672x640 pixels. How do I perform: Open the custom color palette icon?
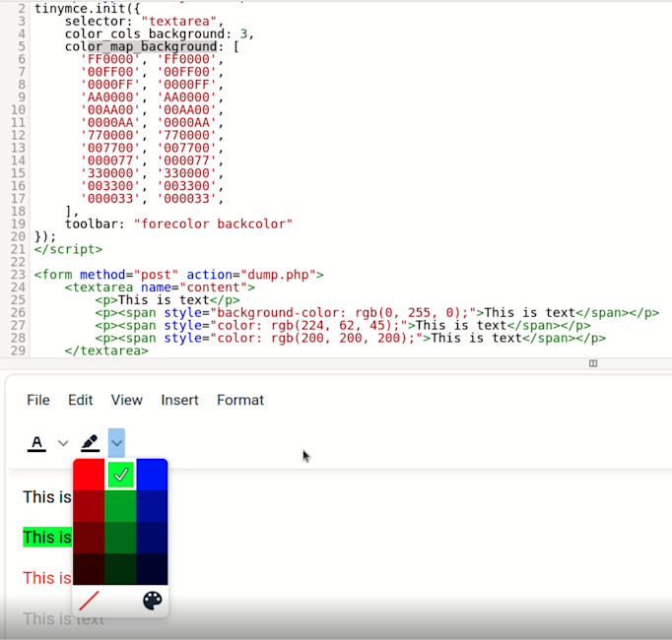coord(153,601)
